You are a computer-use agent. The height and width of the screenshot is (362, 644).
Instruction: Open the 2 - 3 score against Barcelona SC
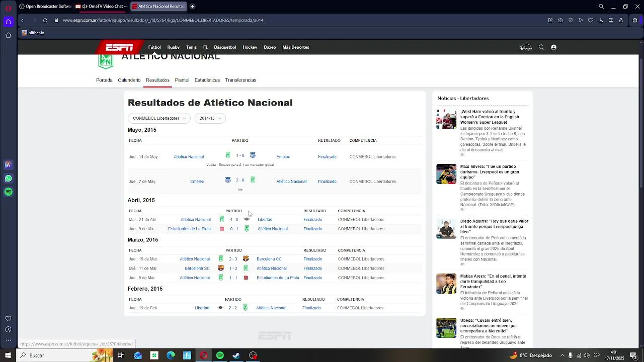[x=233, y=259]
